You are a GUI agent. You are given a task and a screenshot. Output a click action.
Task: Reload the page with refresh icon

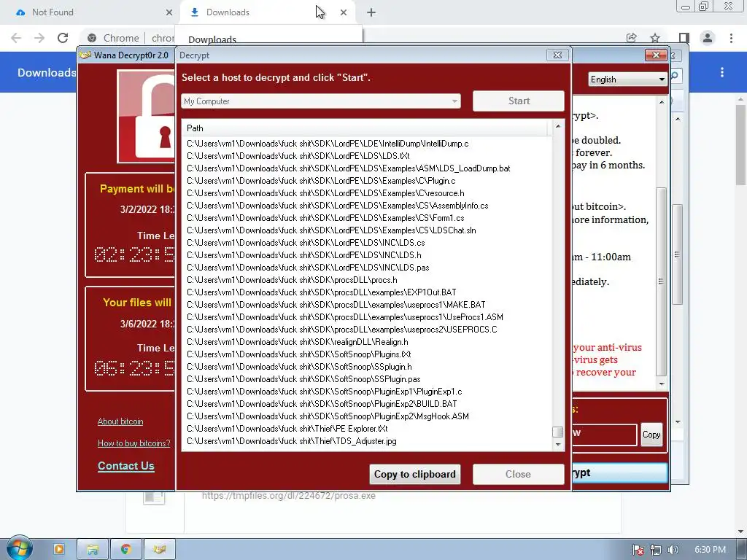[63, 38]
